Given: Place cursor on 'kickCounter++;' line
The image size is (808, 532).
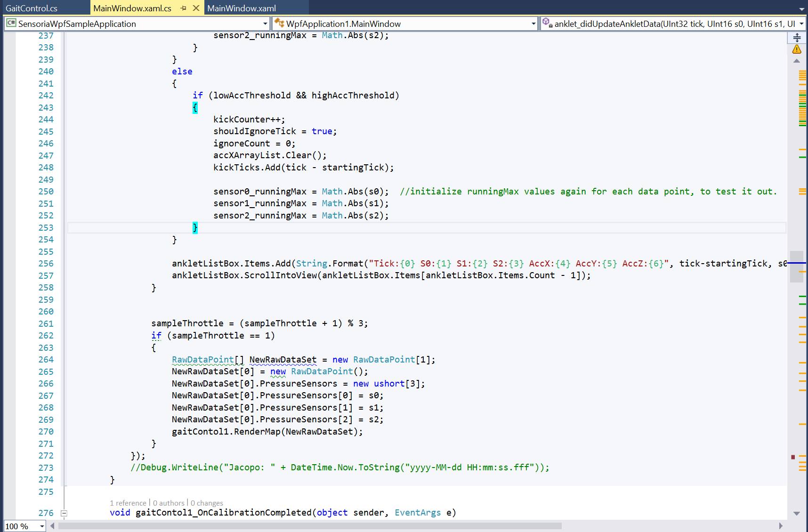Looking at the screenshot, I should 249,120.
